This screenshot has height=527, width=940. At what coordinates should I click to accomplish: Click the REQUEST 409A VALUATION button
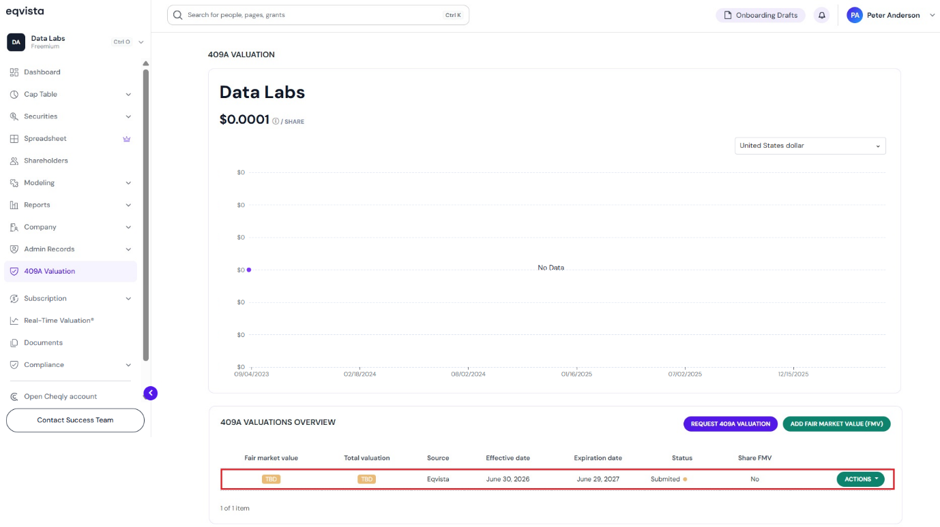click(730, 424)
